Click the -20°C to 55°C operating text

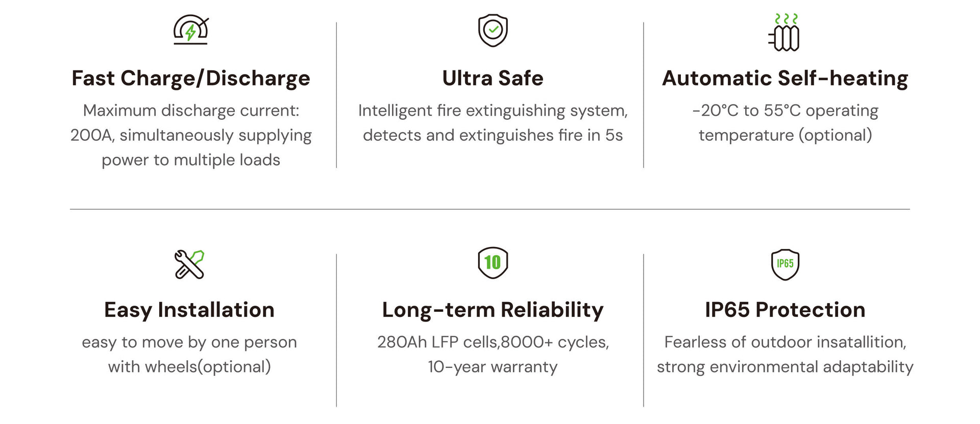[x=785, y=110]
